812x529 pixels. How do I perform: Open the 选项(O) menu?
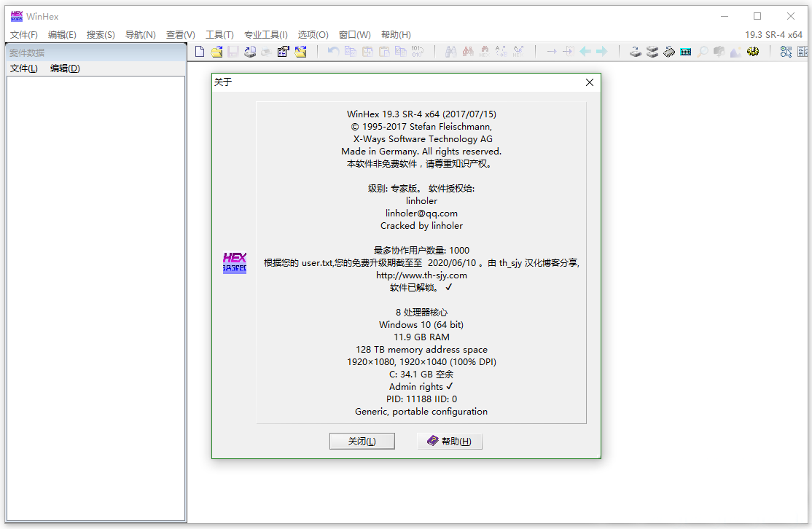point(313,35)
